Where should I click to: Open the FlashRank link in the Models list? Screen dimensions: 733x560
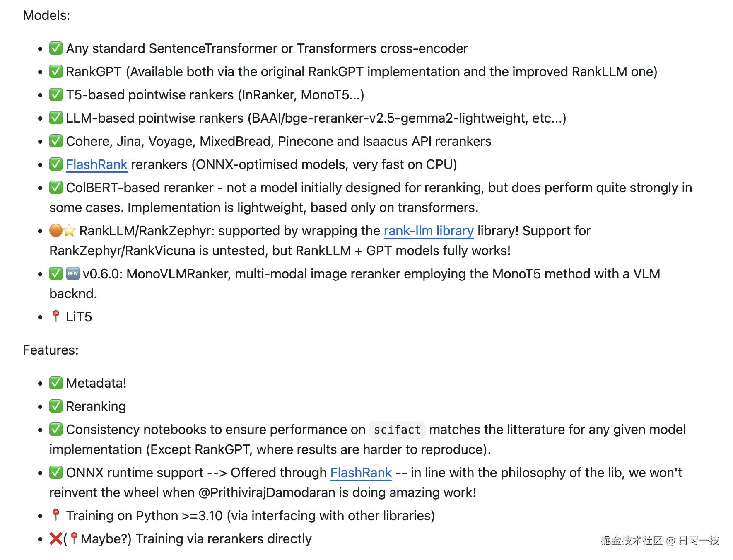coord(96,164)
